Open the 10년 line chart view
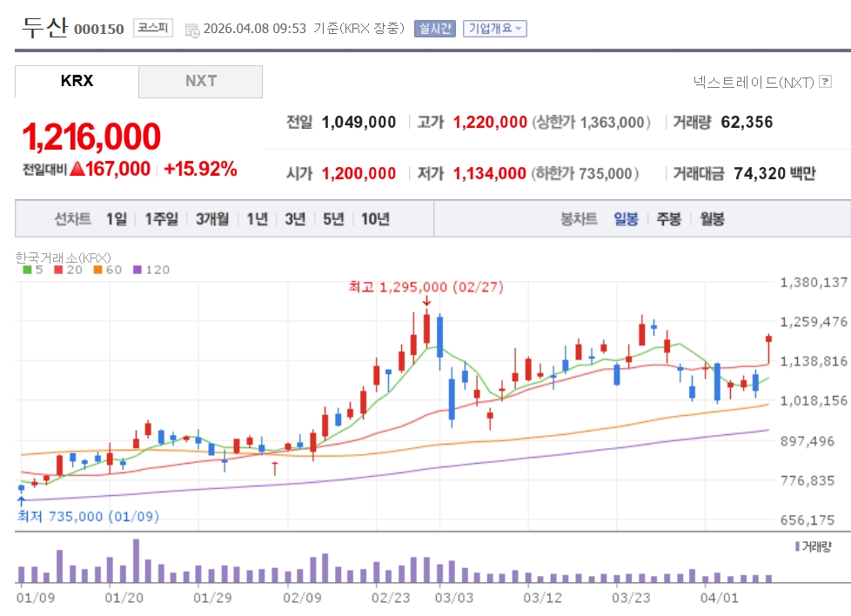This screenshot has height=616, width=851. (375, 218)
